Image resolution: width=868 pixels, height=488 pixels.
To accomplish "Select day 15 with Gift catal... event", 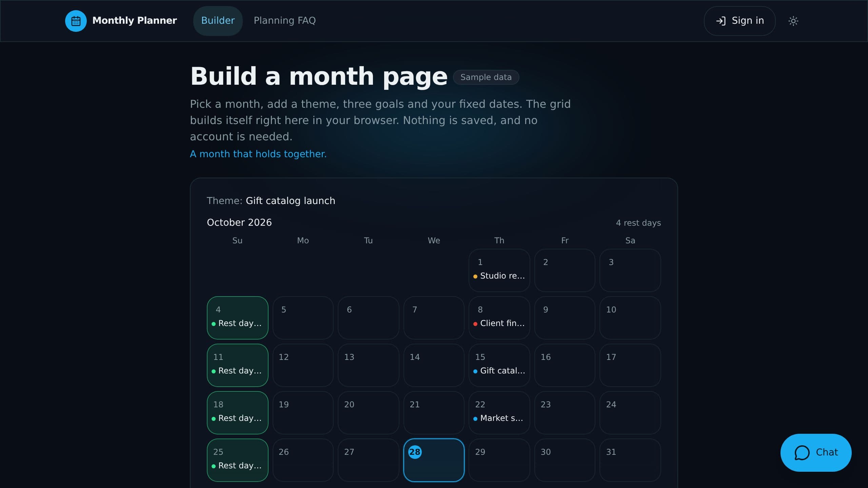I will click(499, 365).
